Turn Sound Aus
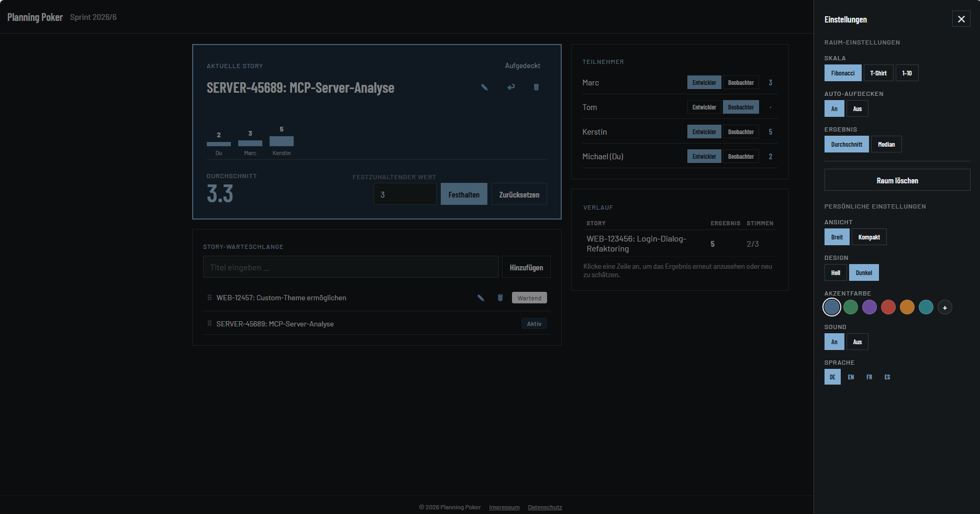 point(857,342)
